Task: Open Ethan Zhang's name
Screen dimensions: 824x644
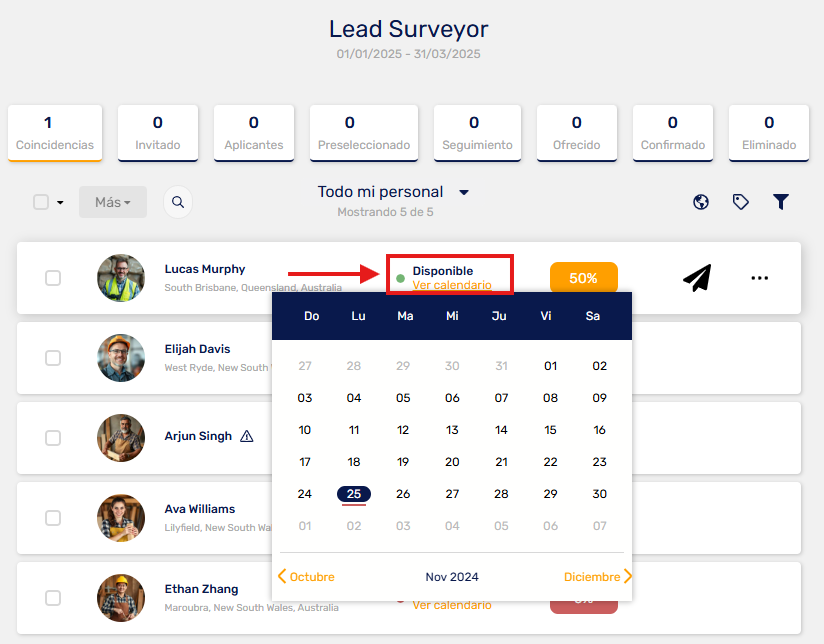Action: pyautogui.click(x=201, y=589)
